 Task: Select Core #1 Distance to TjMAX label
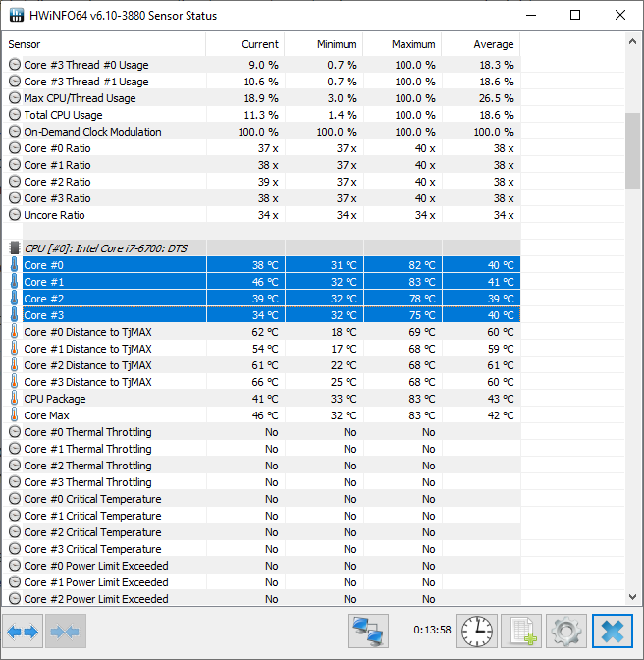click(87, 349)
